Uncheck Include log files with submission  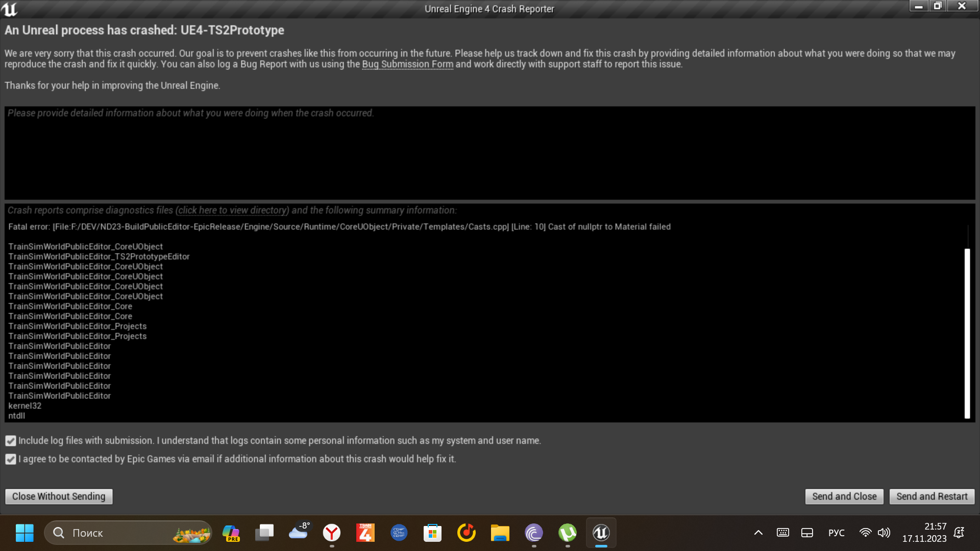pos(11,441)
